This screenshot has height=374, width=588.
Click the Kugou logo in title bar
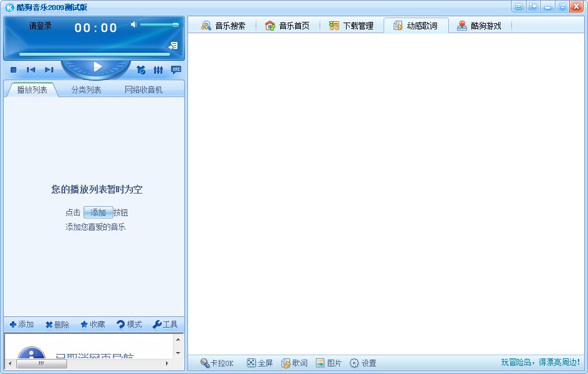(x=9, y=7)
